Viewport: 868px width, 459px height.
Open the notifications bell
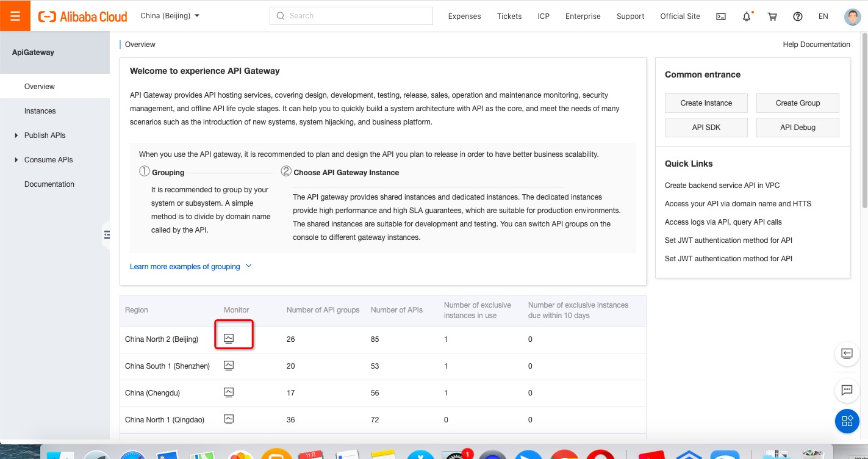click(x=747, y=16)
